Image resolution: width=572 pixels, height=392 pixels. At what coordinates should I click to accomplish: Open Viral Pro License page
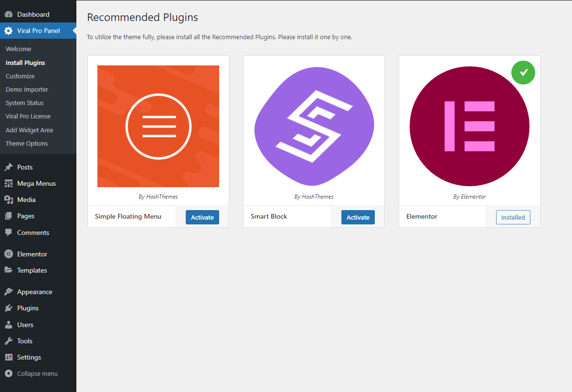(x=28, y=117)
